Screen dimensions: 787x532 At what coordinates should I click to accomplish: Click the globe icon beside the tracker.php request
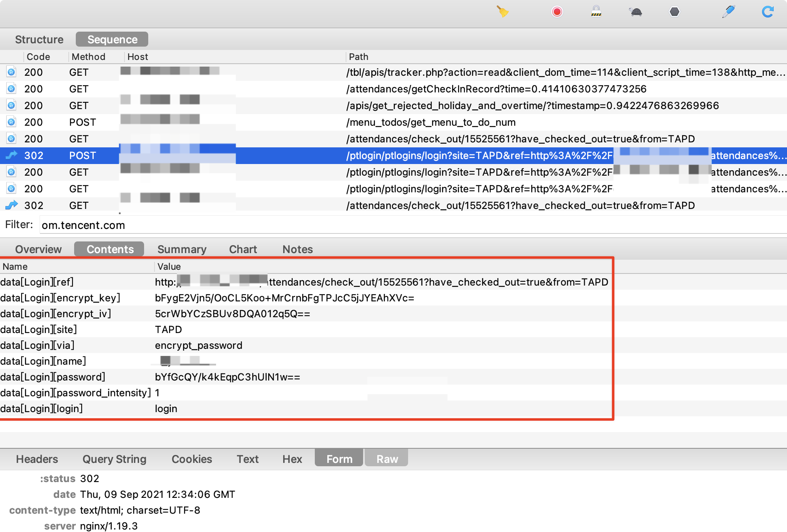coord(11,72)
